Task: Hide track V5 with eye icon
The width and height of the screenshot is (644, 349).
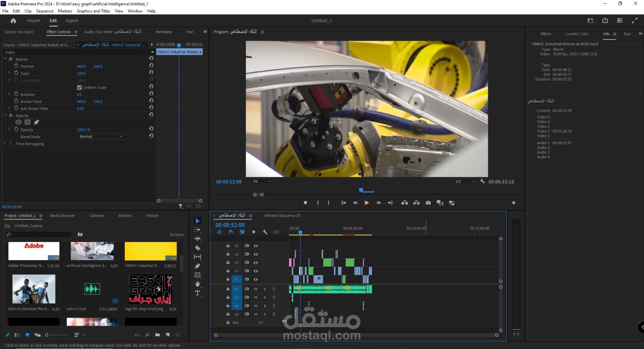Action: [256, 246]
